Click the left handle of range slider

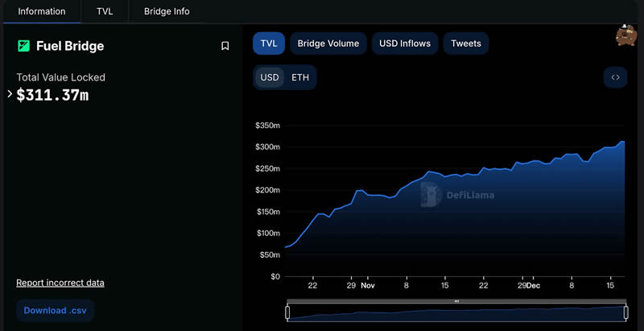287,312
